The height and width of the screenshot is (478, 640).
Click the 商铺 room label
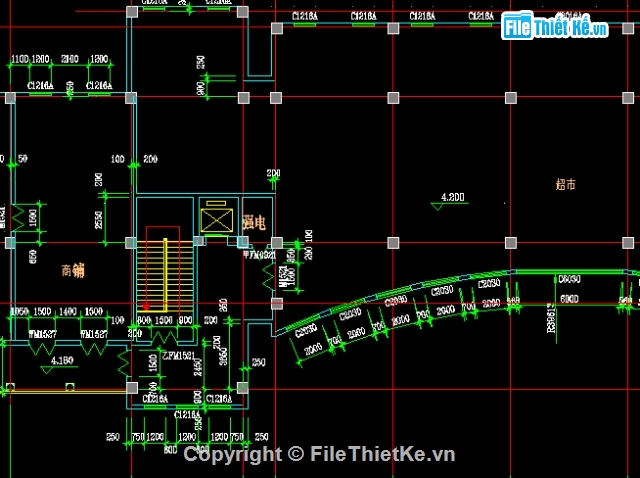click(x=73, y=270)
